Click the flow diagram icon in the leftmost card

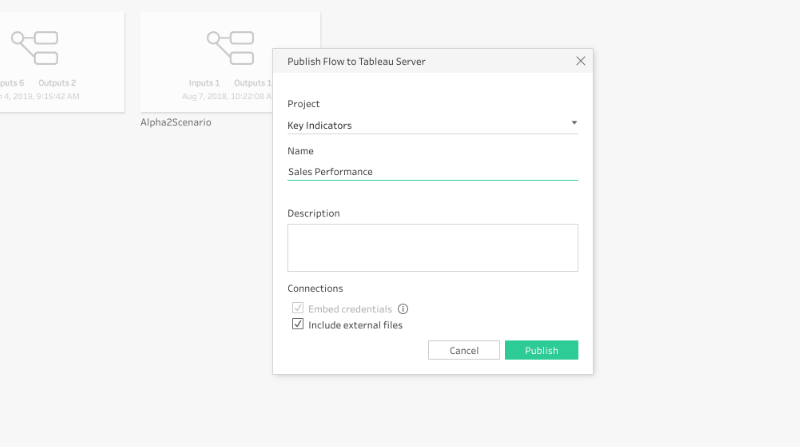pos(34,46)
